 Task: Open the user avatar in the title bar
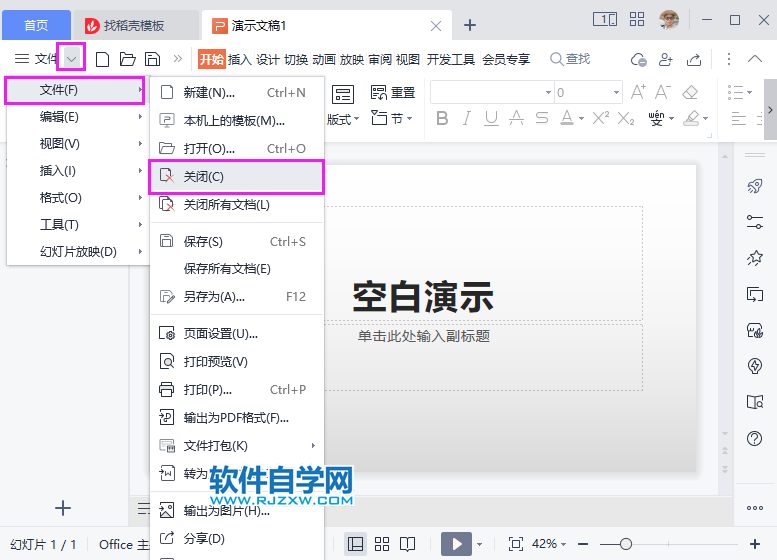click(x=669, y=20)
